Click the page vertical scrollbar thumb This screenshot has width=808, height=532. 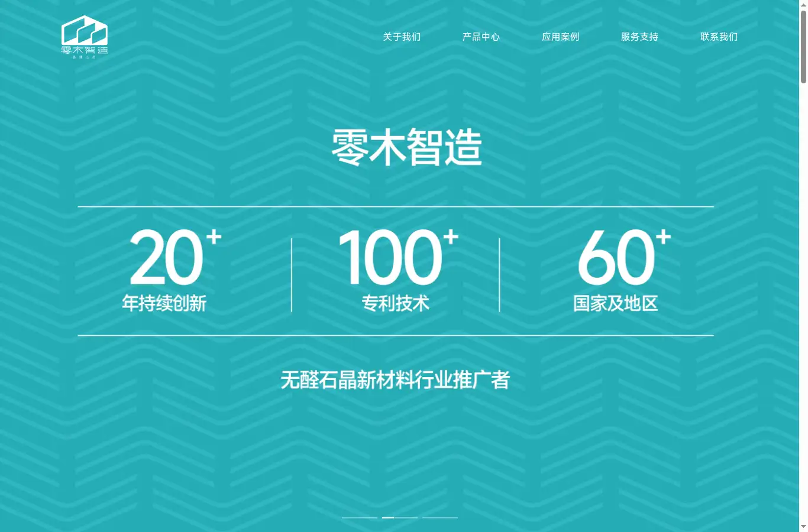point(803,47)
